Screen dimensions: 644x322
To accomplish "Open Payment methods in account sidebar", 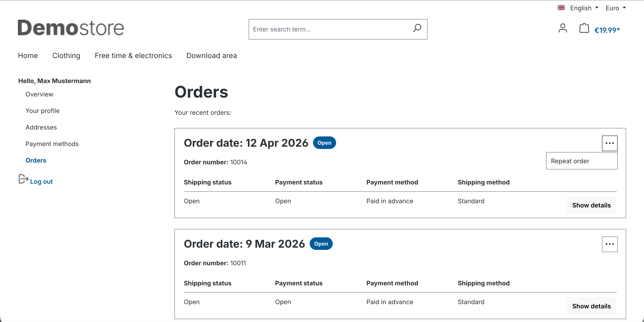I will pos(52,144).
